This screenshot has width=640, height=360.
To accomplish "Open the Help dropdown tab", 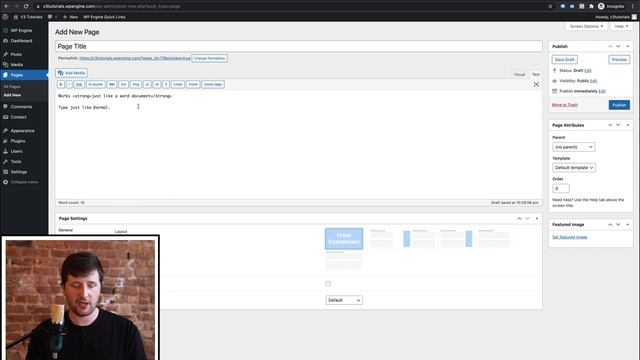I will [x=621, y=26].
